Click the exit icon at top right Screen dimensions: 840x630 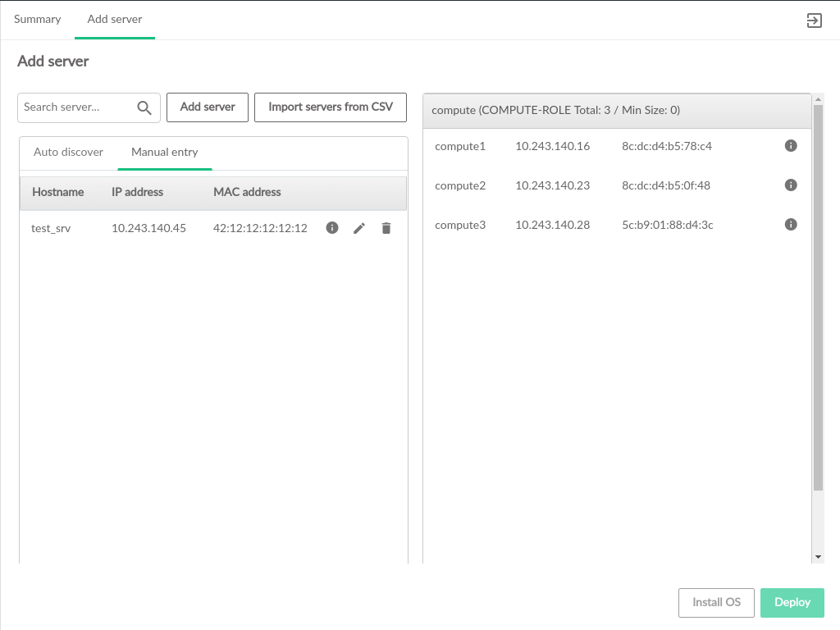(x=814, y=21)
